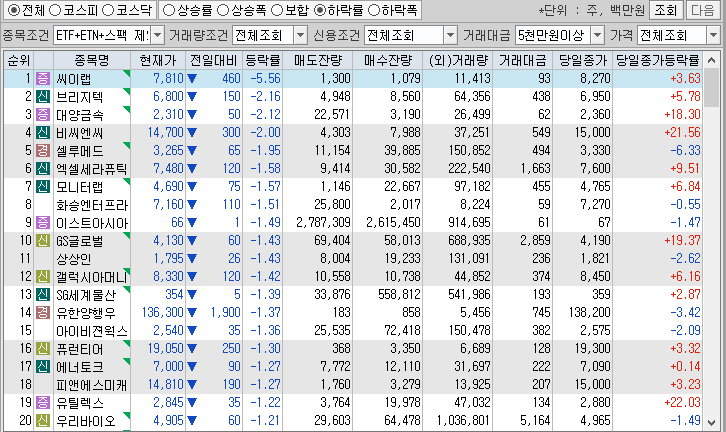Sort by the 등락률 column header
This screenshot has width=726, height=432.
[x=263, y=60]
